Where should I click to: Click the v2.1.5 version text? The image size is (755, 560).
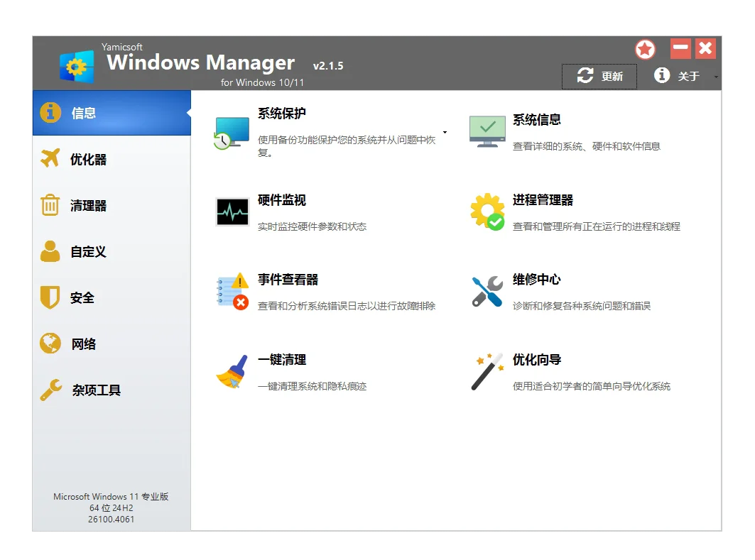(x=328, y=66)
